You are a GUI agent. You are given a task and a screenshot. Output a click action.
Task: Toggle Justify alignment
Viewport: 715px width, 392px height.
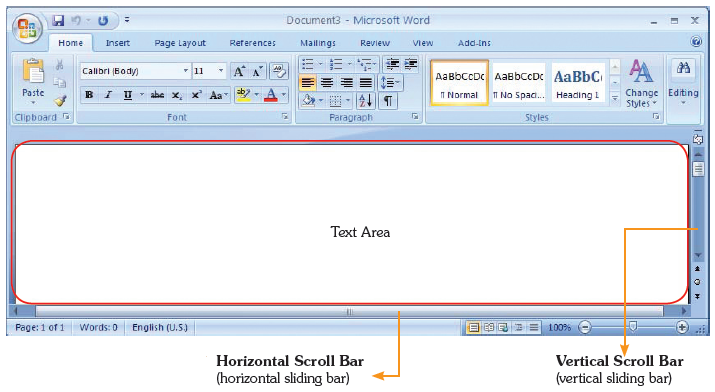pos(366,83)
